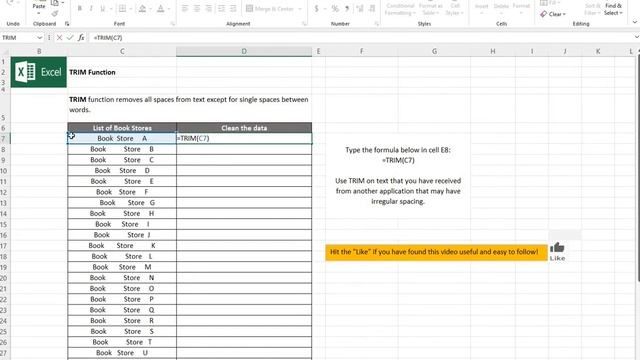Center text horizontally
Viewport: 640px width, 360px height.
[197, 9]
